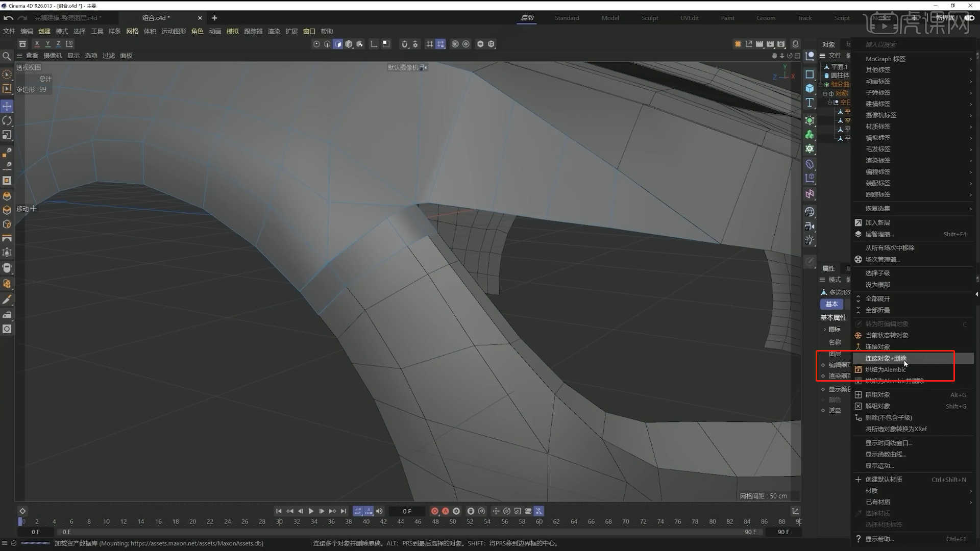Screen dimensions: 980x551
Task: Click the viewport pan hand icon
Action: click(774, 56)
